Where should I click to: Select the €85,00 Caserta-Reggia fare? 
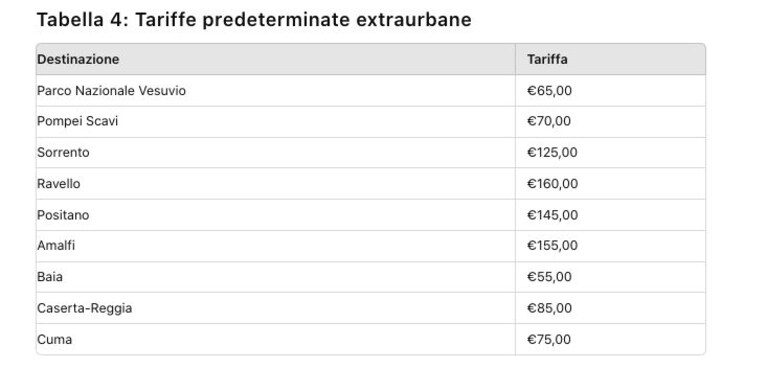(x=610, y=308)
